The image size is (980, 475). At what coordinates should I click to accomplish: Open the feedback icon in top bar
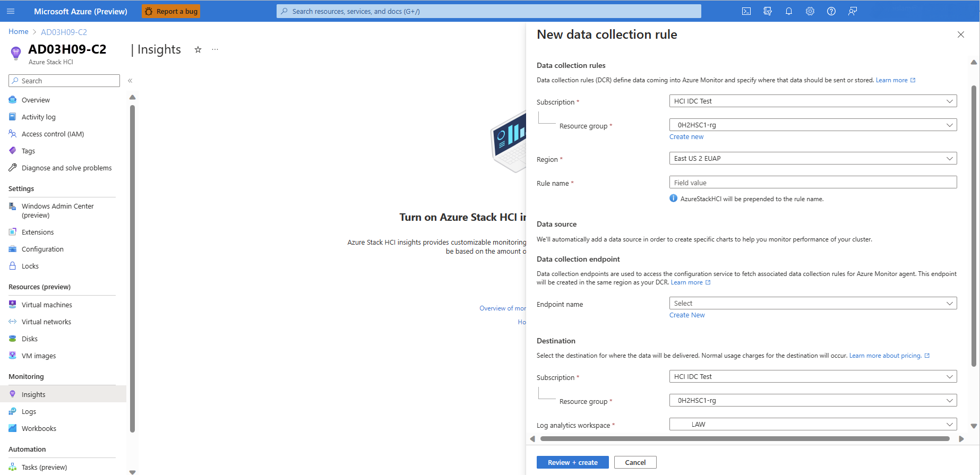click(x=853, y=11)
